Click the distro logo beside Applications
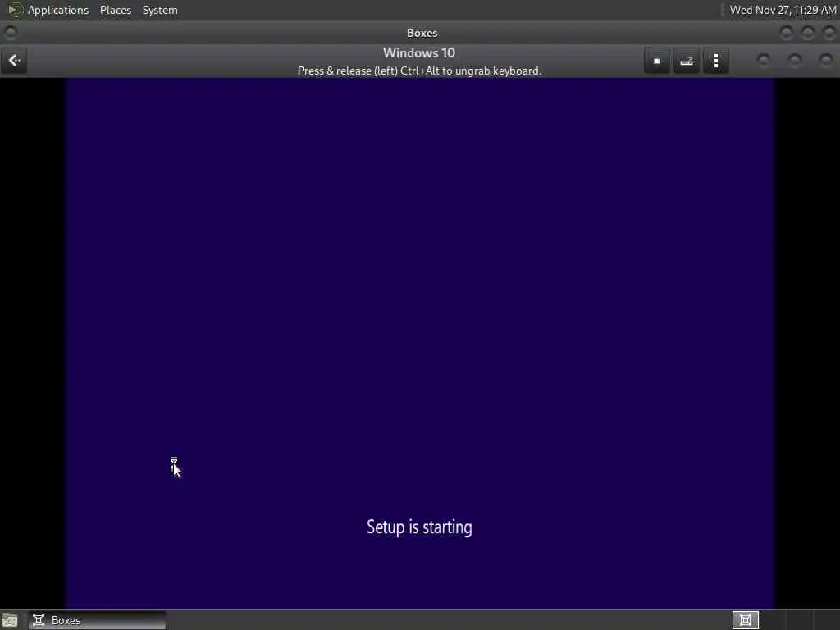 tap(15, 10)
